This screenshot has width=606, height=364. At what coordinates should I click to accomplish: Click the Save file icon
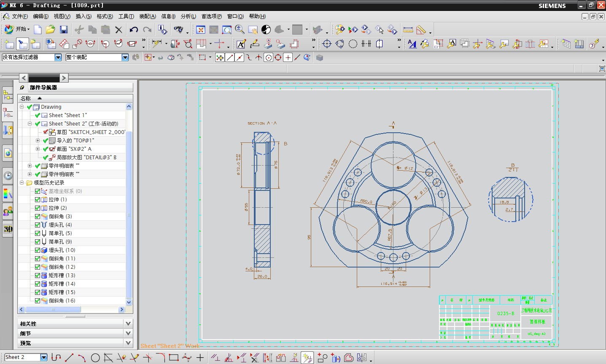64,29
